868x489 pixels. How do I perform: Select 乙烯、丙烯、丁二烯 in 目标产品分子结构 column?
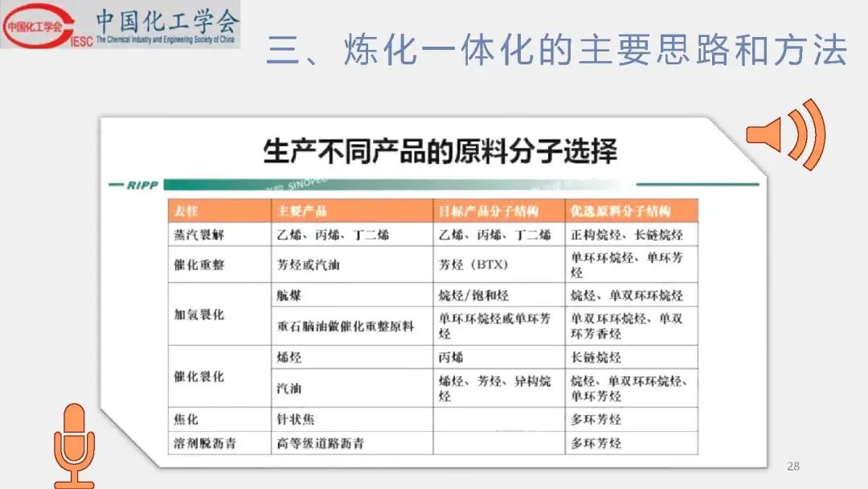pyautogui.click(x=495, y=235)
